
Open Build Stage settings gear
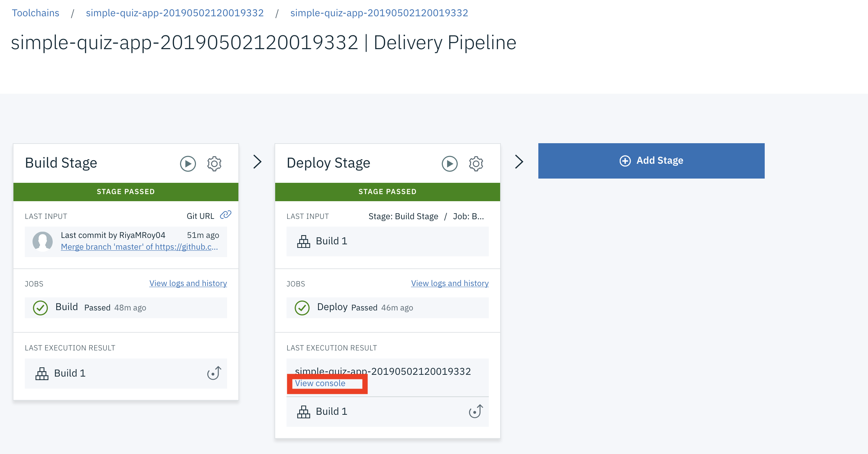point(214,164)
